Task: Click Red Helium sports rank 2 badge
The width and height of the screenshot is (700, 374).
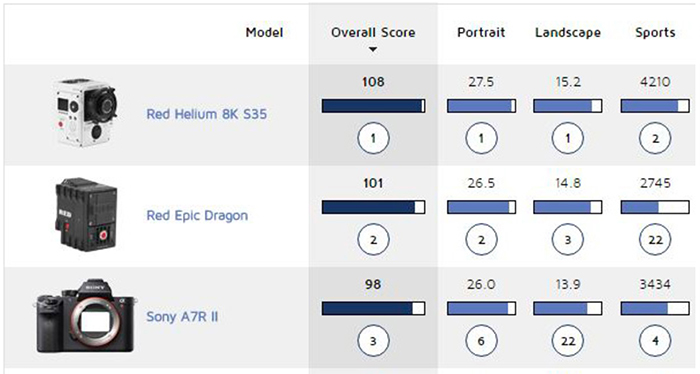Action: point(655,138)
